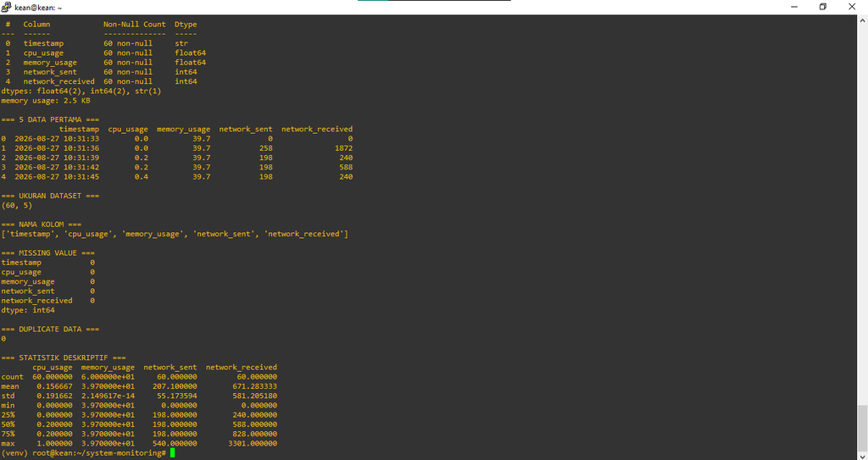Click the network_received max '3301.000000'

tap(253, 443)
